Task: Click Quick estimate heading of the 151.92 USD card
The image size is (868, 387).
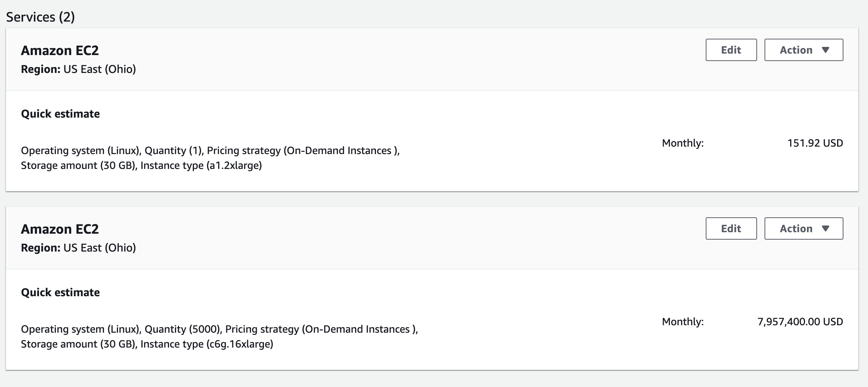Action: [60, 114]
